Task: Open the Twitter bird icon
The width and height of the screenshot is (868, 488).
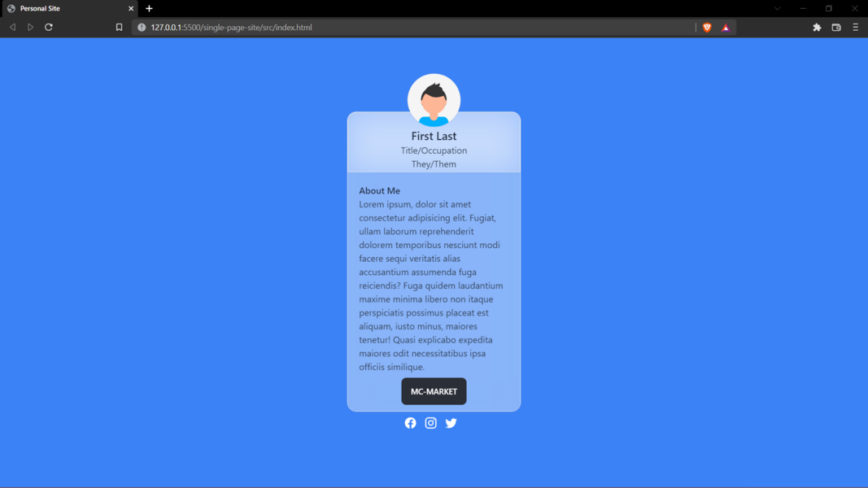Action: coord(451,423)
